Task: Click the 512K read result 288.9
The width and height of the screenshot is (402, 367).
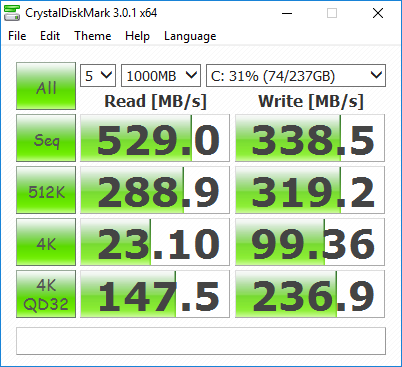Action: pyautogui.click(x=155, y=190)
